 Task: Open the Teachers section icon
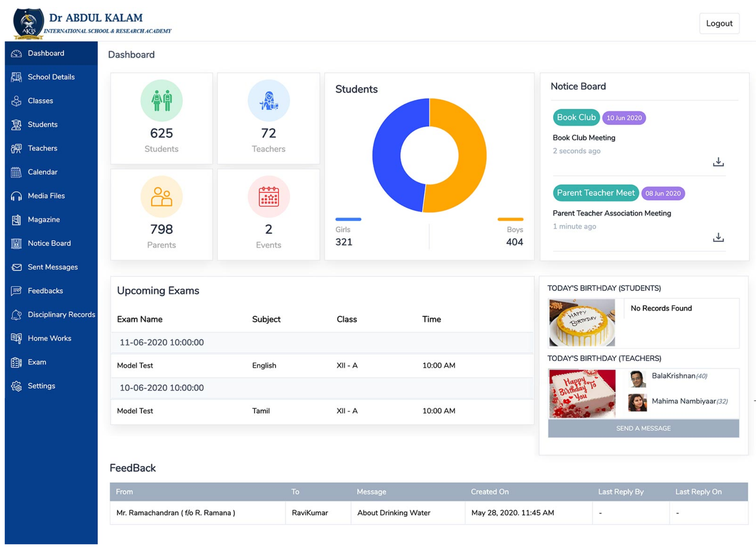pos(16,148)
